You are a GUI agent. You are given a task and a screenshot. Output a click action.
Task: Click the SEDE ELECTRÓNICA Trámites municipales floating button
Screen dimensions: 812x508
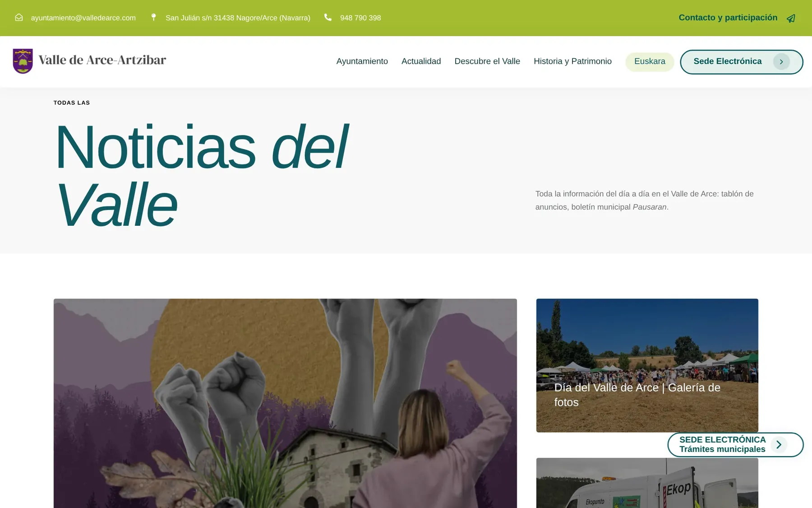[x=735, y=444]
